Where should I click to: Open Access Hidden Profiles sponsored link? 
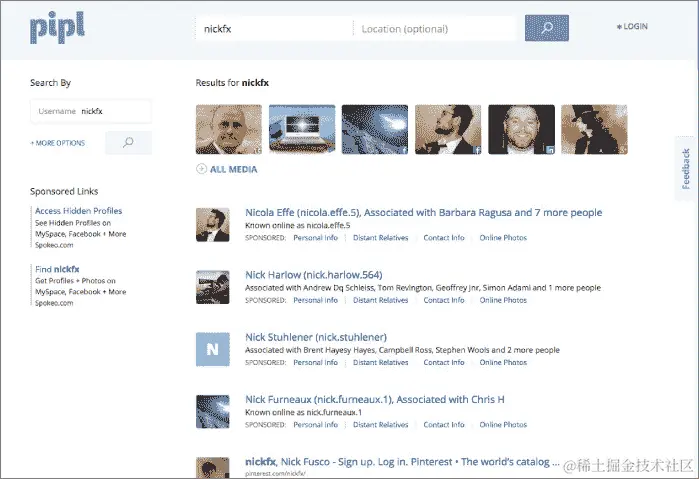pos(78,211)
